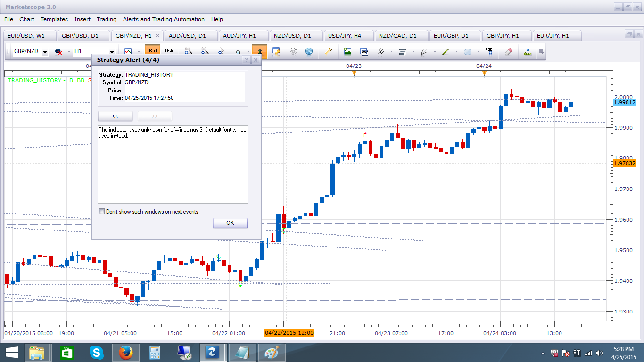Toggle the Ask price mode button
Viewport: 644px width, 362px height.
coord(169,51)
